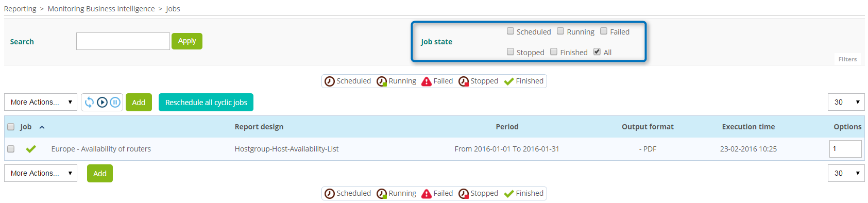Go to Monitoring Business Intelligence breadcrumb
The width and height of the screenshot is (868, 203).
tap(101, 9)
